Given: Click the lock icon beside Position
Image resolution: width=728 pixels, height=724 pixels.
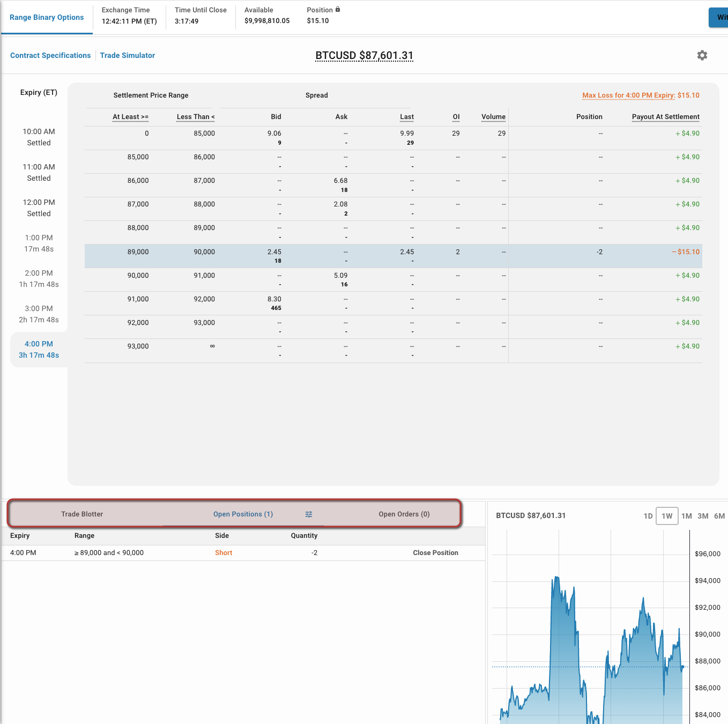Looking at the screenshot, I should click(x=338, y=10).
